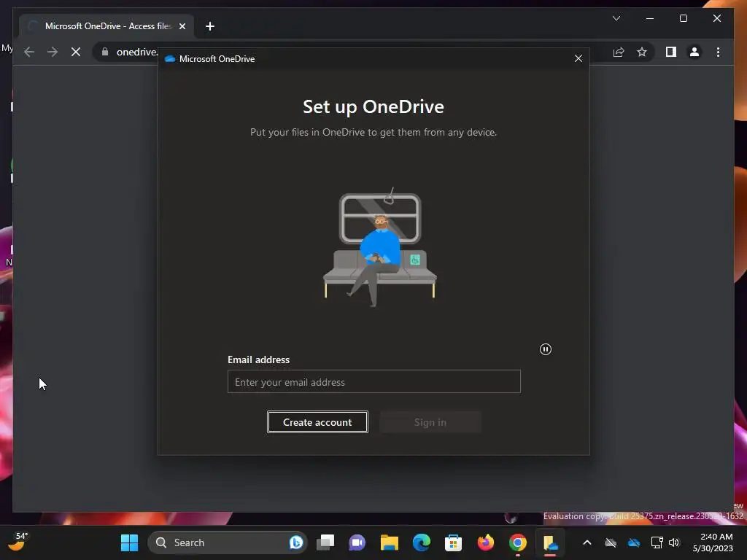Click the Email address input field
Screen dimensions: 747x560
pyautogui.click(x=374, y=381)
